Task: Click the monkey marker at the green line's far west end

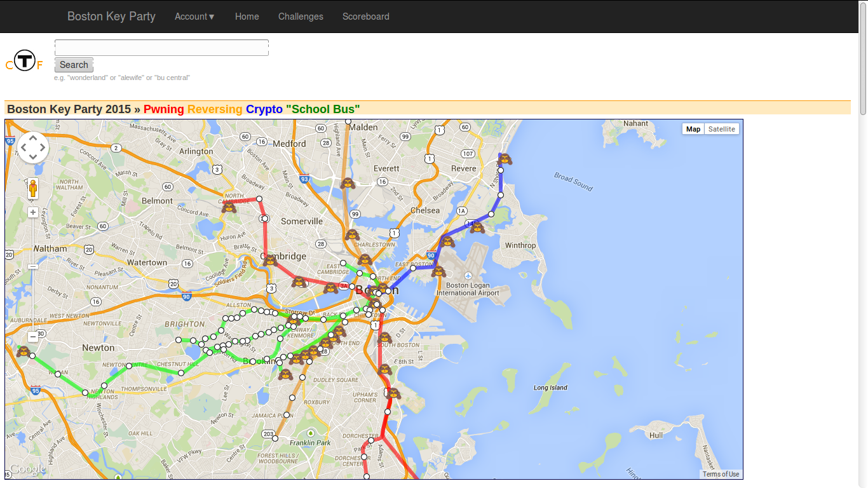Action: point(24,351)
